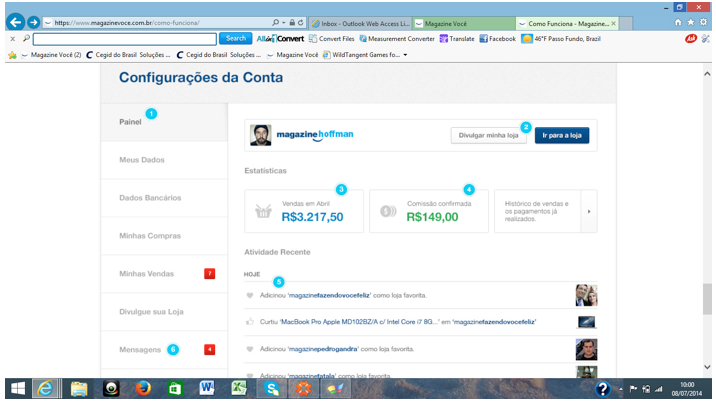
Task: Click the page vertical scrollbar thumb
Action: click(707, 299)
